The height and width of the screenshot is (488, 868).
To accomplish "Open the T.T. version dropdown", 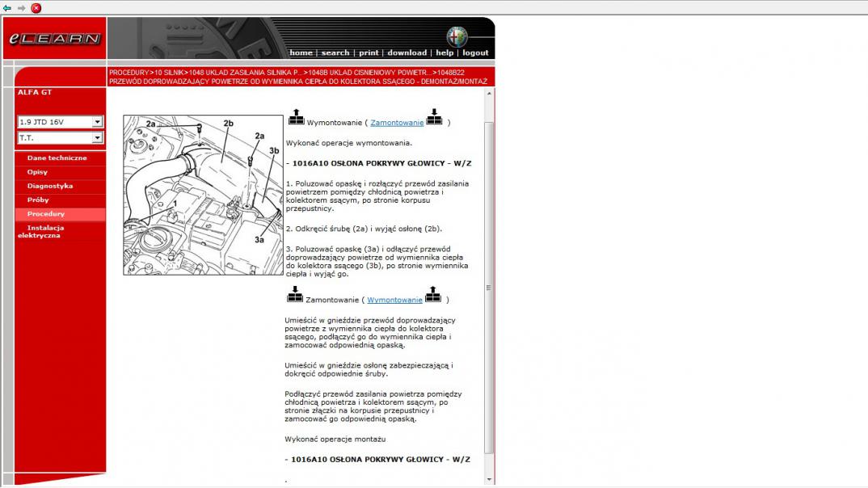I will click(x=61, y=138).
